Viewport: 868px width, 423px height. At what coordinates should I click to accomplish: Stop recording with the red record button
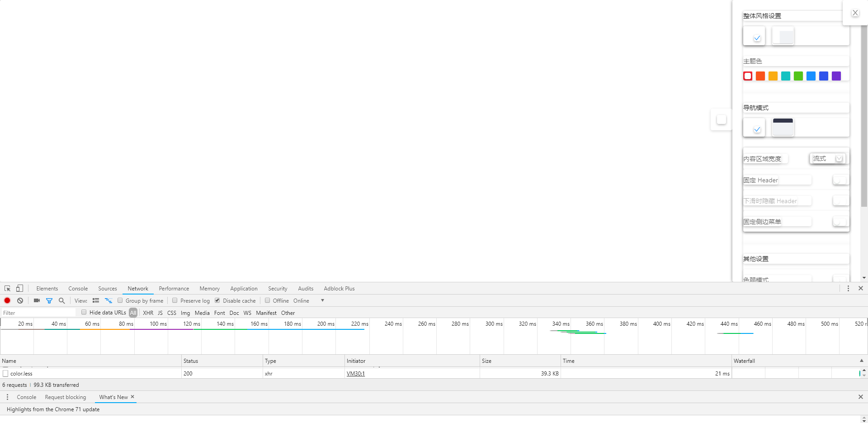click(x=7, y=300)
